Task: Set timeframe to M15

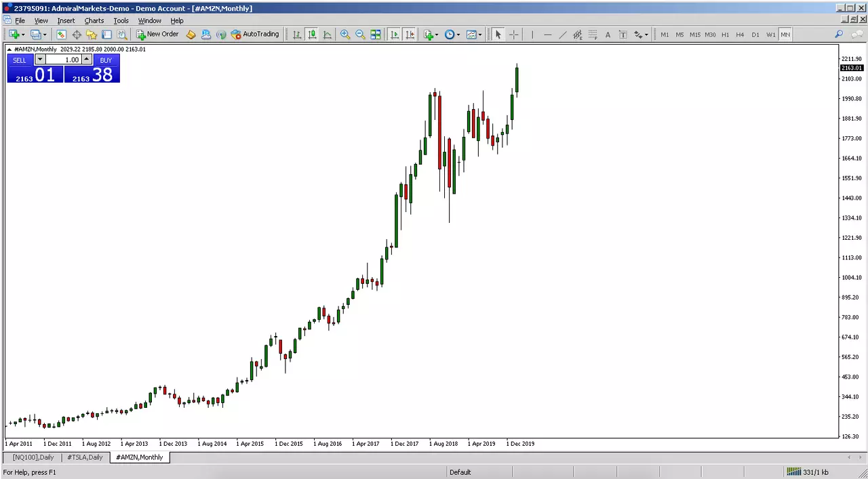Action: pyautogui.click(x=694, y=35)
